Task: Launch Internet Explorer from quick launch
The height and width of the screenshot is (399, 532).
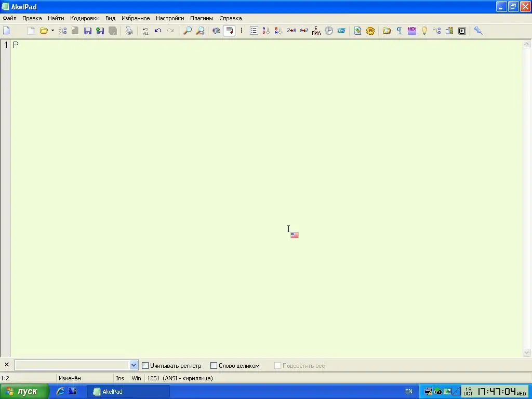Action: click(x=60, y=391)
